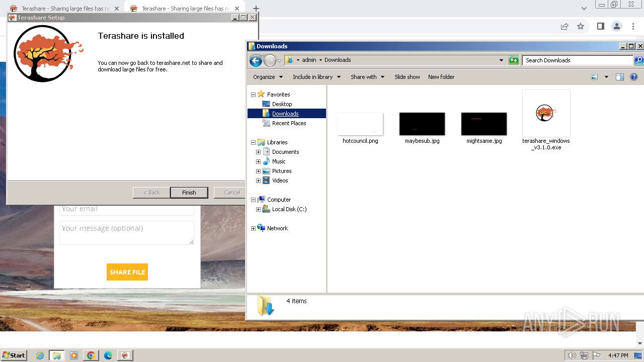Click the Your email field

tap(127, 209)
